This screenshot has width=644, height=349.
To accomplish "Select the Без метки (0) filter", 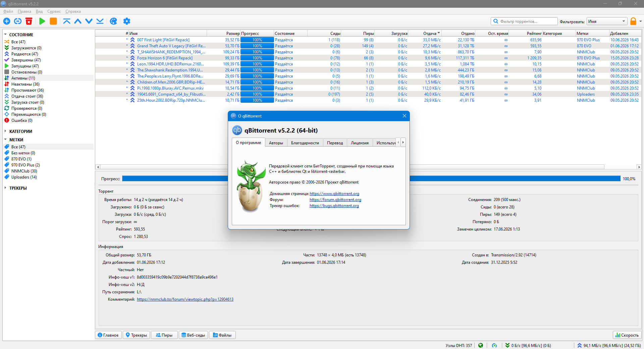I will tap(23, 153).
